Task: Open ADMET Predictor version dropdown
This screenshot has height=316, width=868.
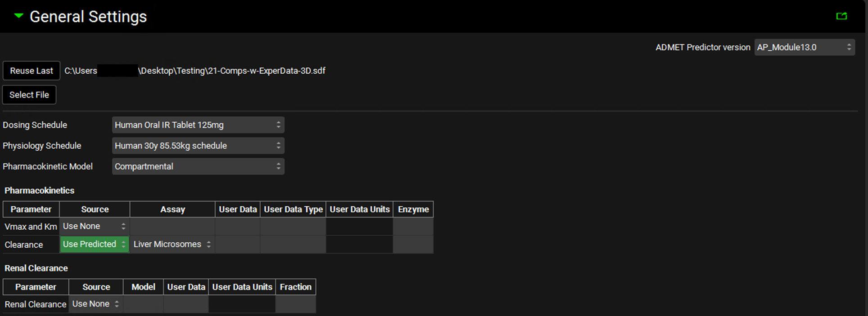Action: 804,47
